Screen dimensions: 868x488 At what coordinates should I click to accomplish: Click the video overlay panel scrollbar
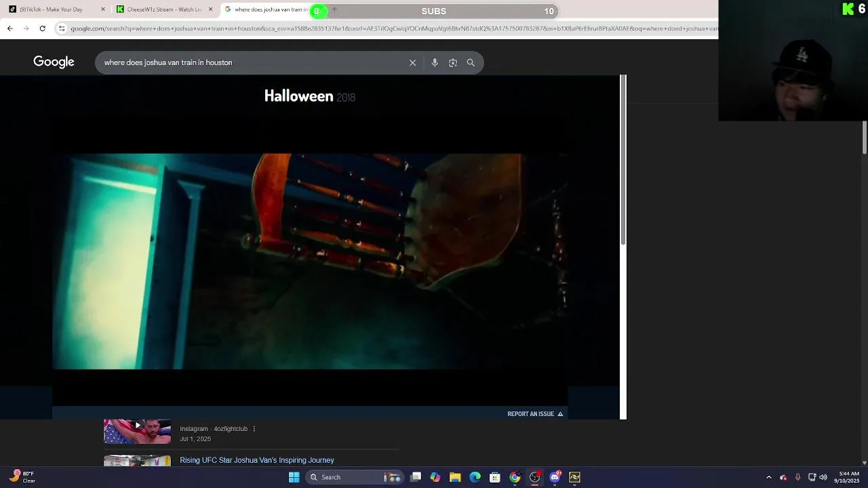click(x=623, y=159)
